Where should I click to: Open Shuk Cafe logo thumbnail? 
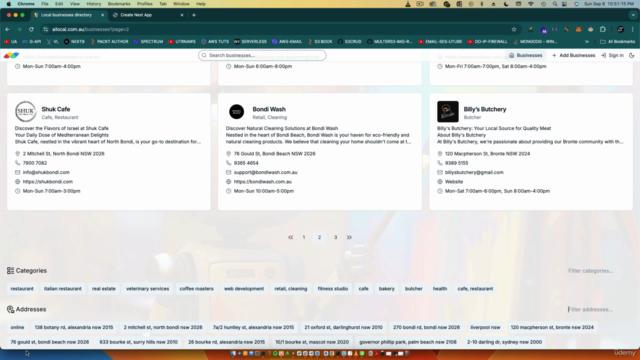[x=25, y=111]
